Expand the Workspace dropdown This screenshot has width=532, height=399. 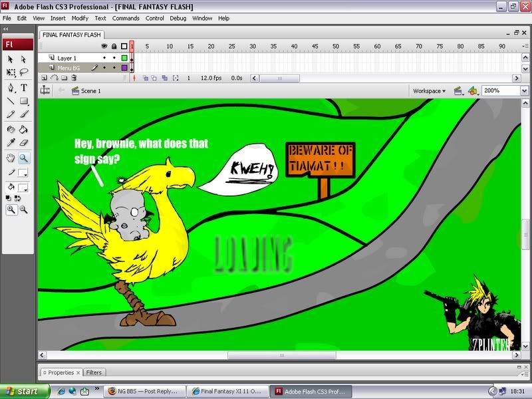pos(429,90)
